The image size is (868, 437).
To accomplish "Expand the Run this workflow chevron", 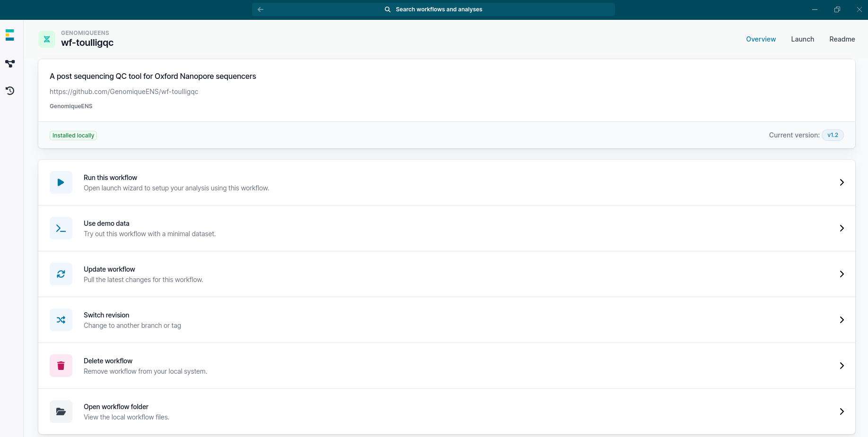I will pyautogui.click(x=842, y=182).
